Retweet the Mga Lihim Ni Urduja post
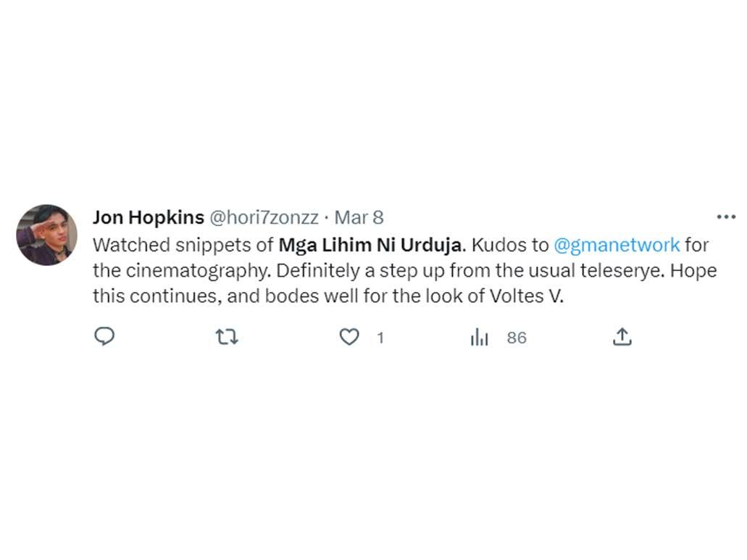This screenshot has height=560, width=747. [x=227, y=337]
